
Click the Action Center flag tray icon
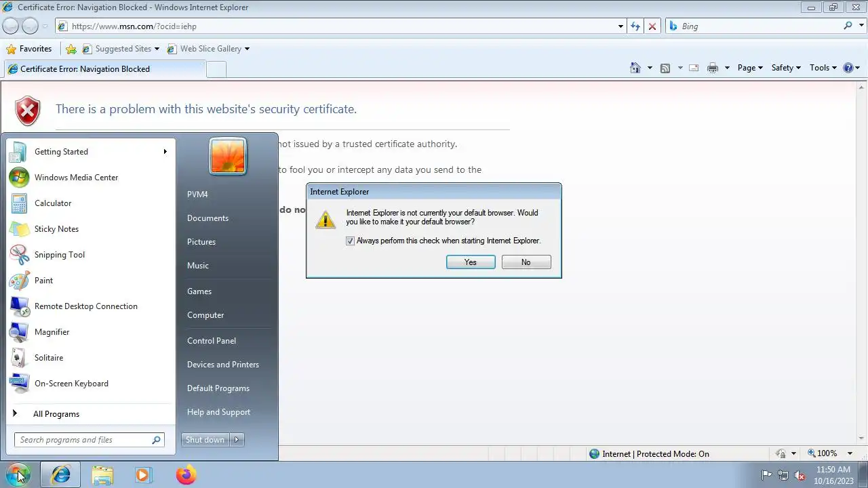point(766,475)
